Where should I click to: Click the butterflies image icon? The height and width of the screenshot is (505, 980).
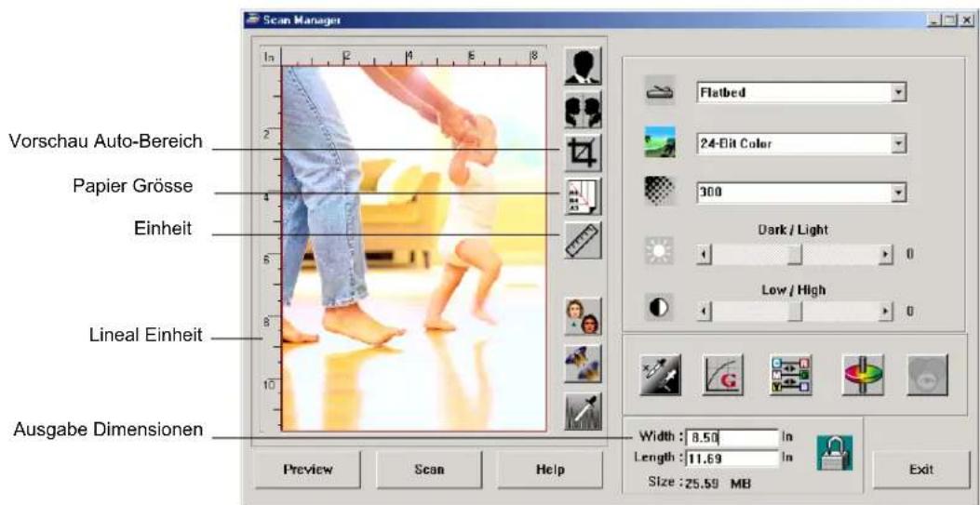click(x=583, y=365)
